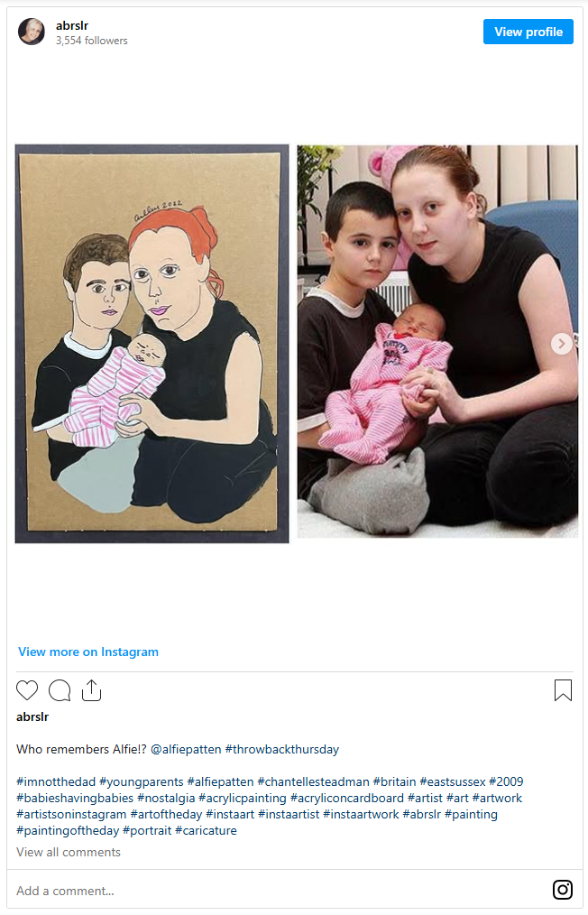
Task: Click View all comments
Action: 69,852
